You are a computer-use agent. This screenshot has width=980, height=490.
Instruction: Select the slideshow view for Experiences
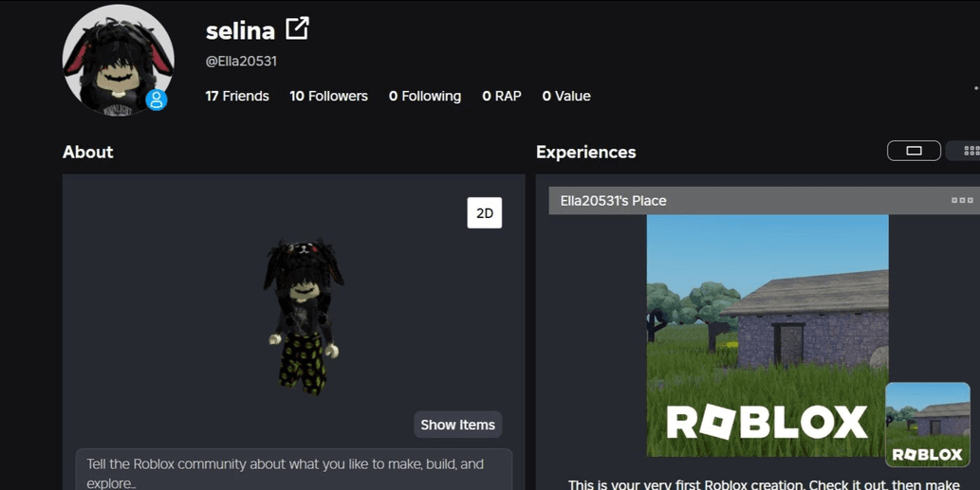click(914, 151)
